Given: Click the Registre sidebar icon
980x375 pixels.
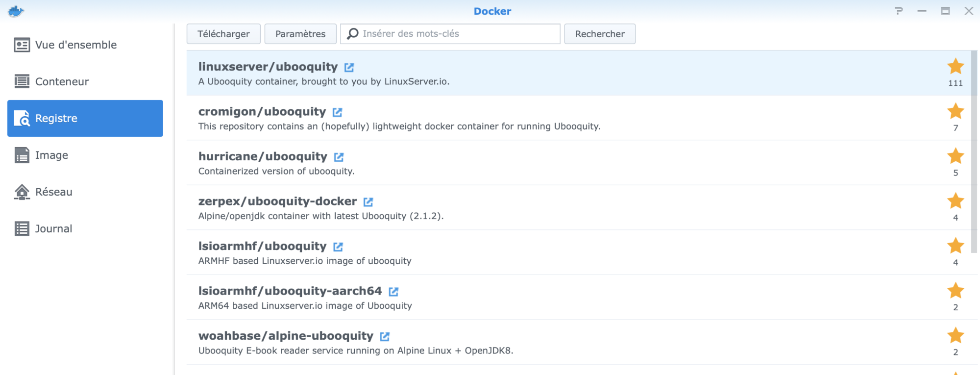Looking at the screenshot, I should tap(22, 118).
